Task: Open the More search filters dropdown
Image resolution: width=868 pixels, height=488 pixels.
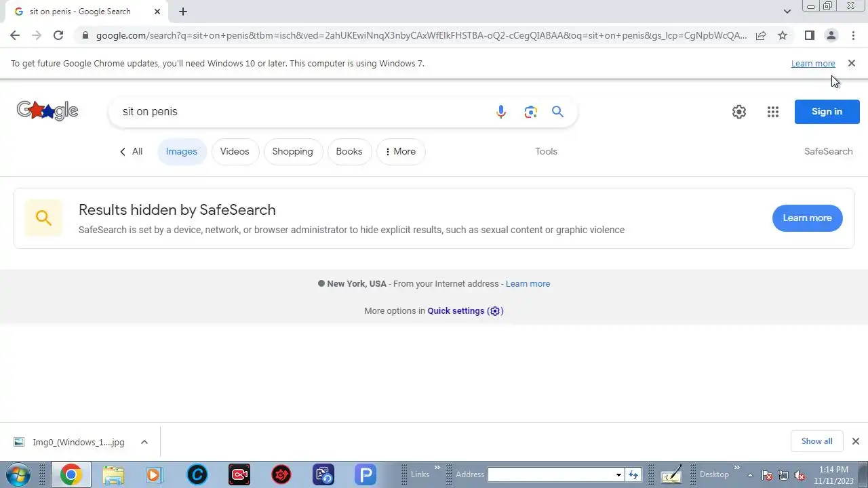Action: tap(400, 151)
